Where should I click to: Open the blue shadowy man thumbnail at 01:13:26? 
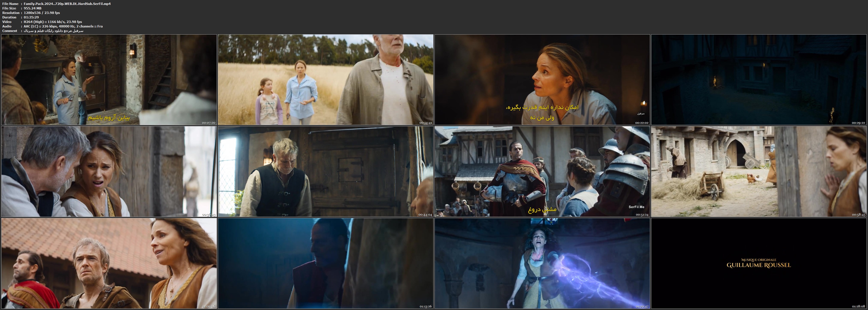(326, 263)
